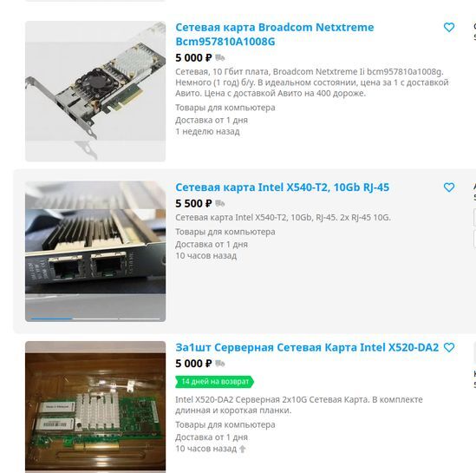Open 'Сетевая карта Intel X540-T2, 10Gb RJ-45' listing
Screen dimensions: 476x473
pyautogui.click(x=282, y=187)
